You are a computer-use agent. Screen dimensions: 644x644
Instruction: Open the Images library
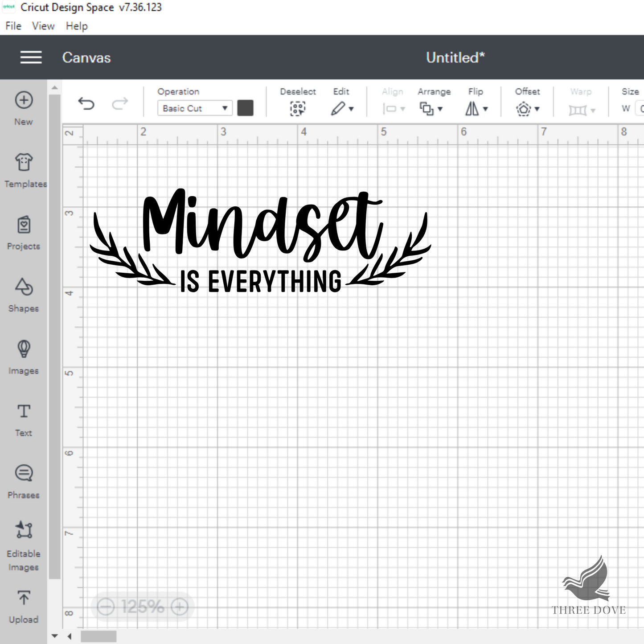pyautogui.click(x=24, y=357)
